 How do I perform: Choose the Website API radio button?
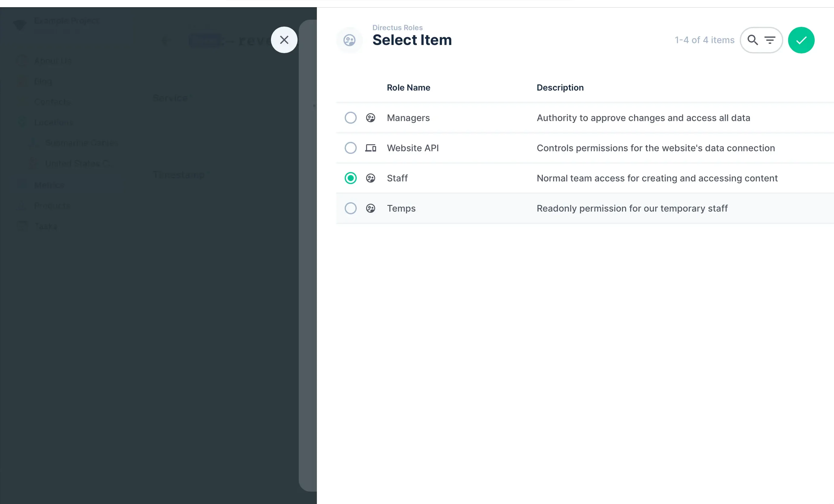pyautogui.click(x=350, y=148)
